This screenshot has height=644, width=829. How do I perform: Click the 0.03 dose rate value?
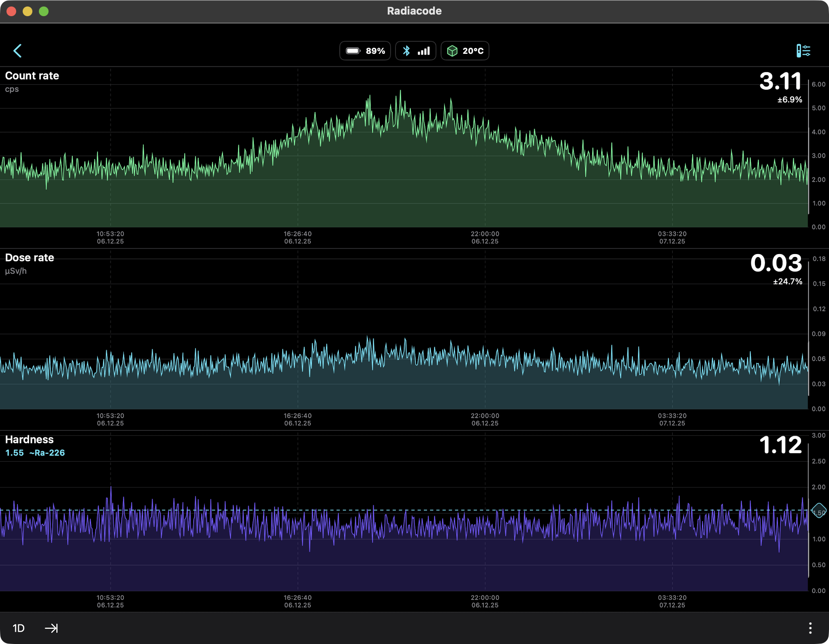tap(776, 263)
